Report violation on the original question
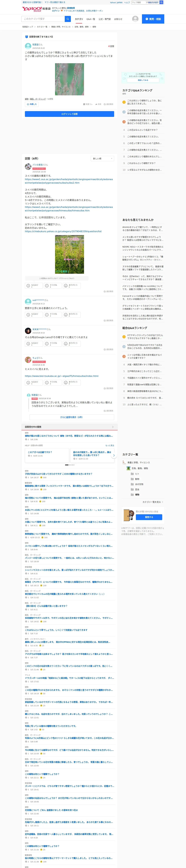Viewport: 186px width, 868px height. click(109, 104)
